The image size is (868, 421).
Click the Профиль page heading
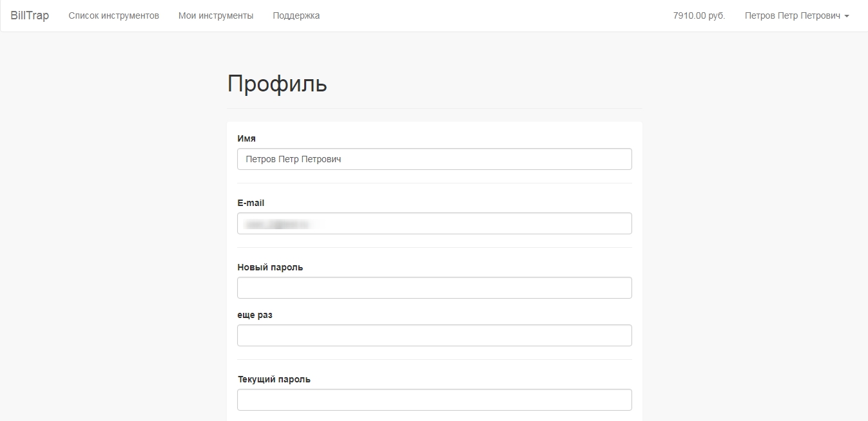[277, 84]
